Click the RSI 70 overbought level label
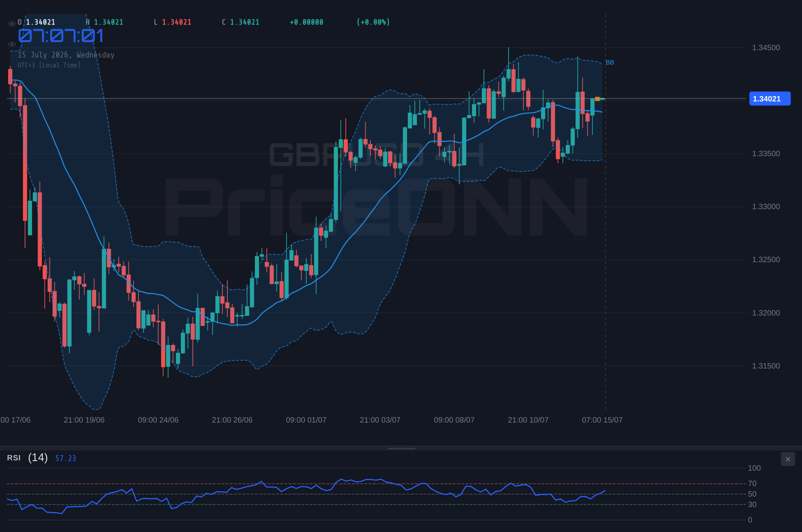Image resolution: width=802 pixels, height=532 pixels. (x=752, y=484)
